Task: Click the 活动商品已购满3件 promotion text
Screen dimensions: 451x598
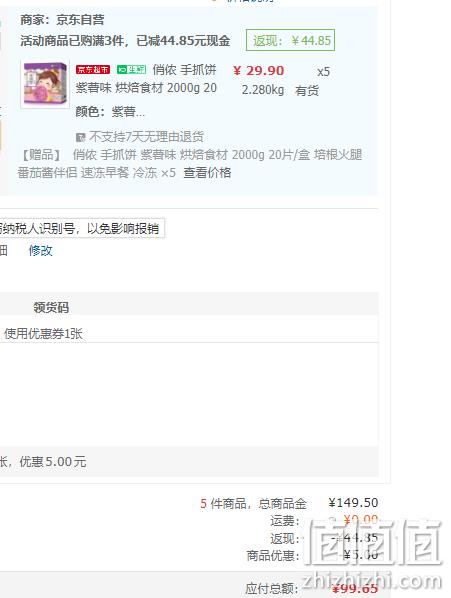Action: 125,40
